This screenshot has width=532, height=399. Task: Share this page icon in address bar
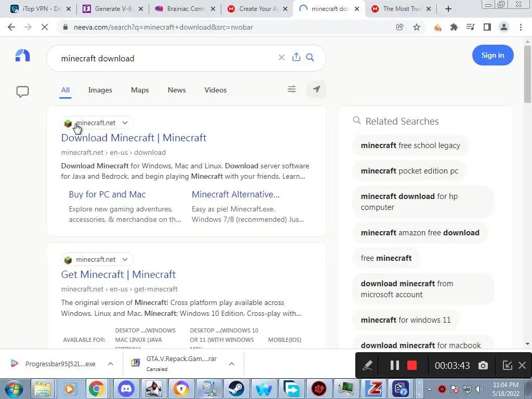click(400, 27)
